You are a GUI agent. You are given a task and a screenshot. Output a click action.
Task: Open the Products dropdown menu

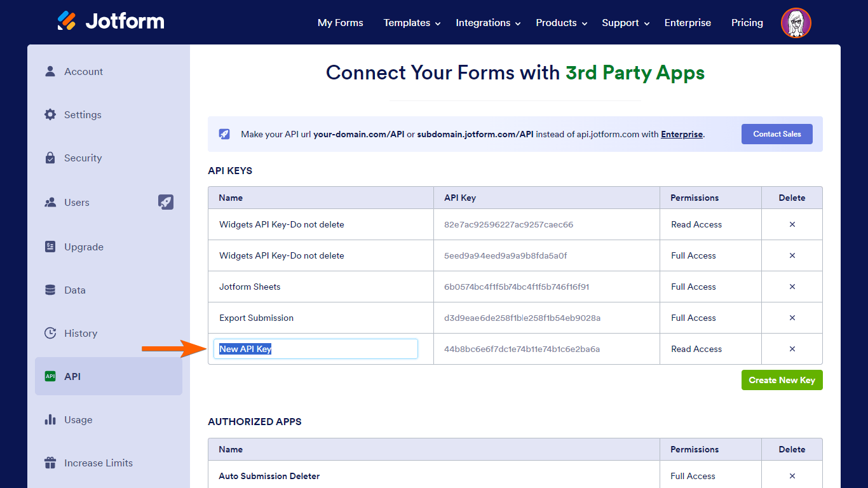click(x=561, y=23)
